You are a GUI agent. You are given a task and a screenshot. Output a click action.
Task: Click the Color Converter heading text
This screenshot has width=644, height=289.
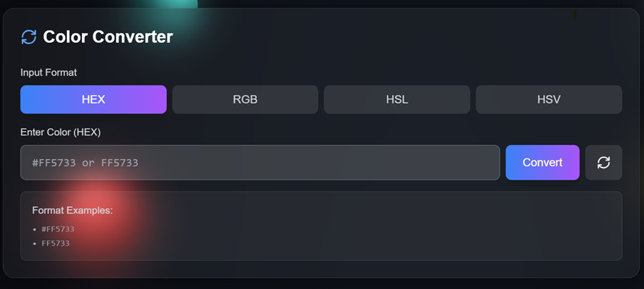pos(108,36)
